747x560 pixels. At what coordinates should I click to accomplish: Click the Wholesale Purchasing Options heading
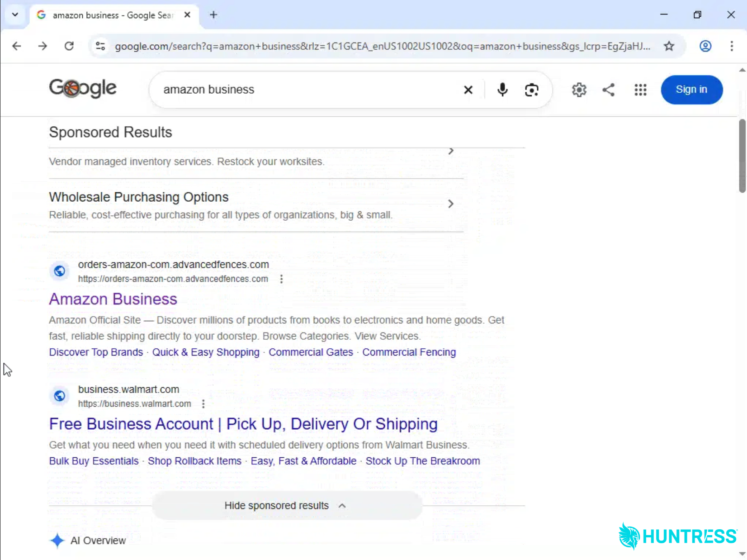(x=139, y=197)
